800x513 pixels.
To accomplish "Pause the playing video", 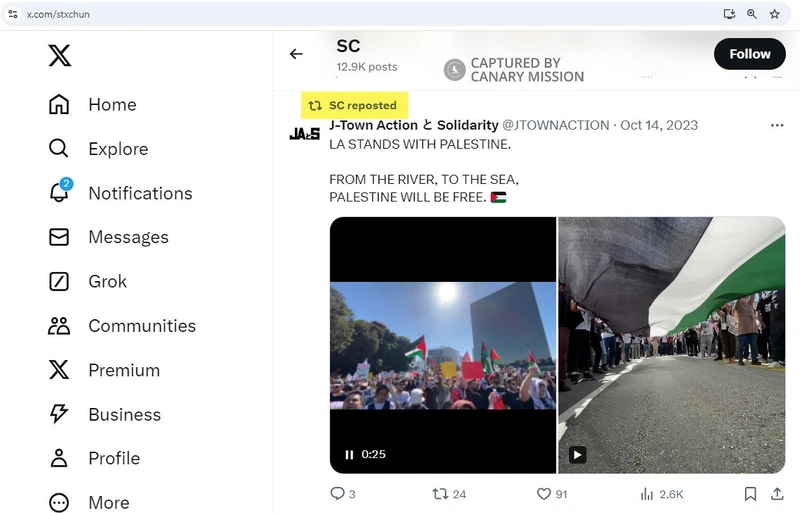I will tap(349, 454).
